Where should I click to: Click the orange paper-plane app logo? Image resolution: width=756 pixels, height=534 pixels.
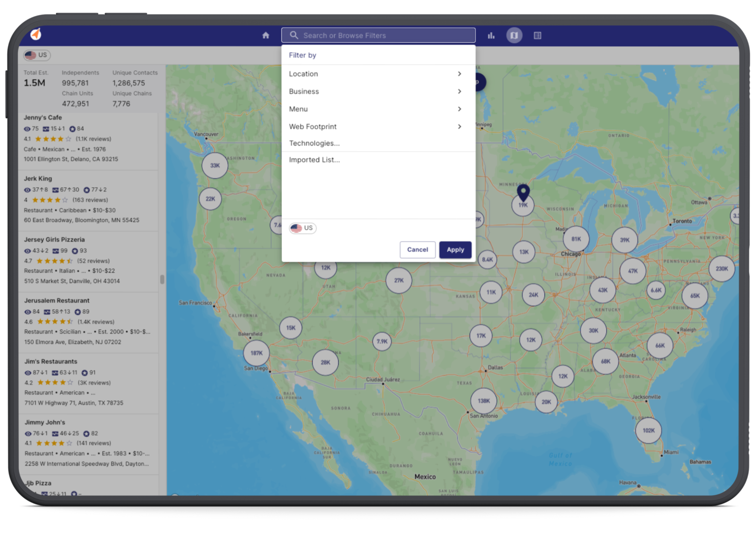pos(36,34)
